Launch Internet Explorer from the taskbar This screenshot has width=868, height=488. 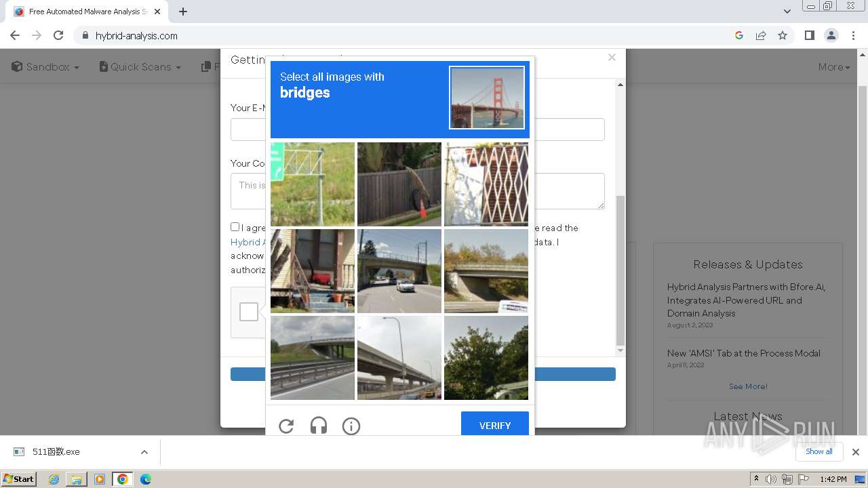click(54, 479)
